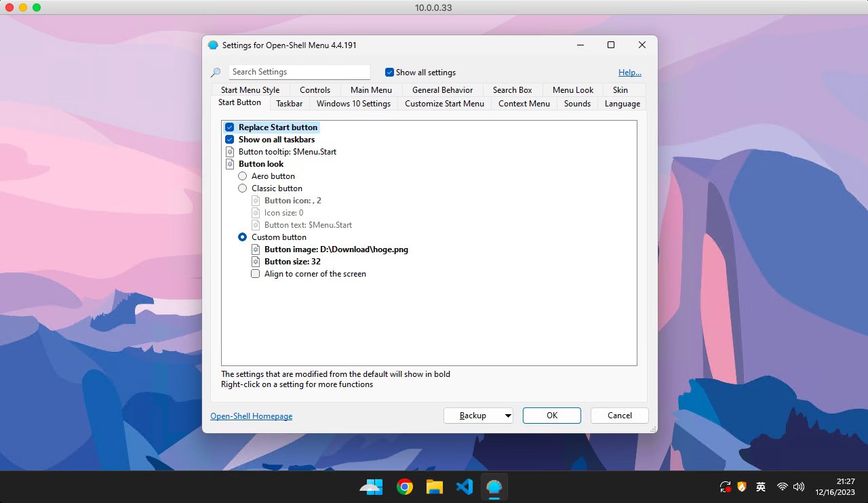Switch to the Start Menu Style tab
This screenshot has height=503, width=868.
pos(250,90)
